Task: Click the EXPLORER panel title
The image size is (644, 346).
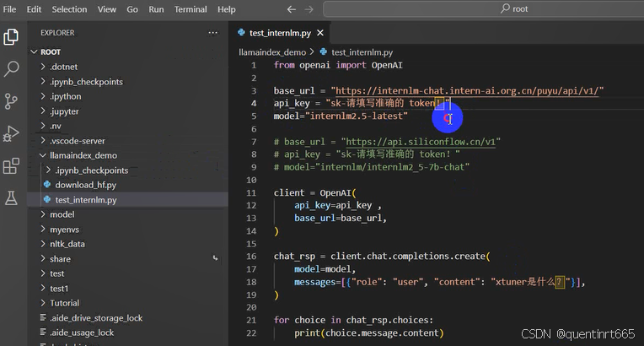Action: tap(57, 33)
